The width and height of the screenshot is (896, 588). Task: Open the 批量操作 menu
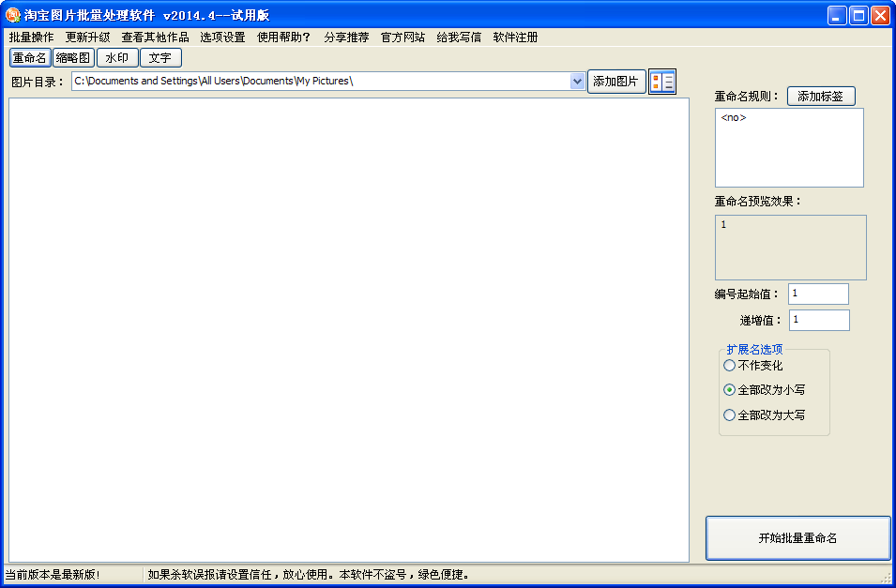(31, 38)
